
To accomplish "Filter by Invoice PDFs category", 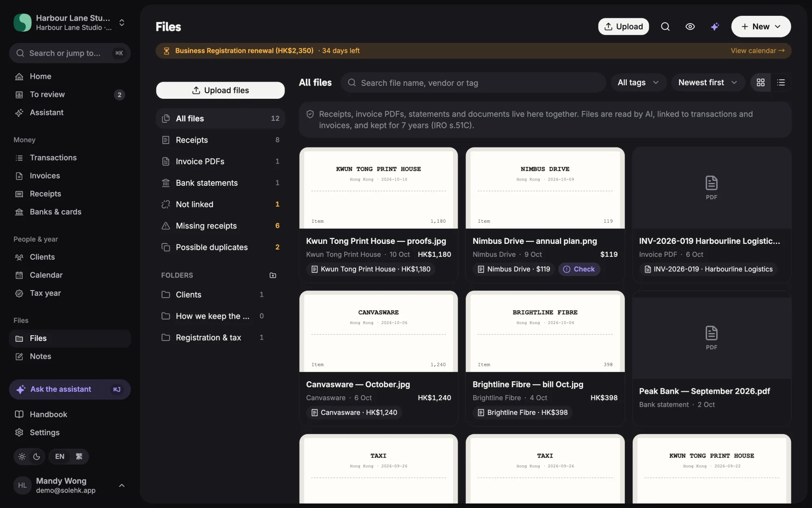I will pyautogui.click(x=220, y=162).
